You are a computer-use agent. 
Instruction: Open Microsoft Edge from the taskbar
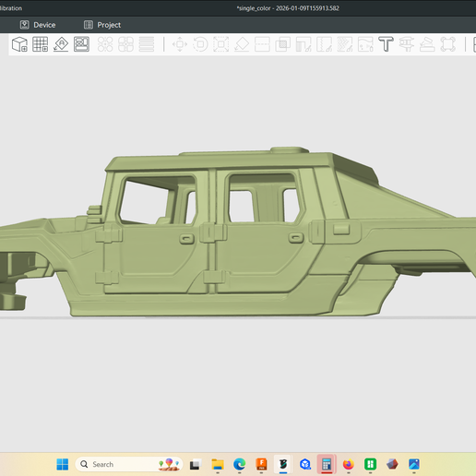point(240,464)
